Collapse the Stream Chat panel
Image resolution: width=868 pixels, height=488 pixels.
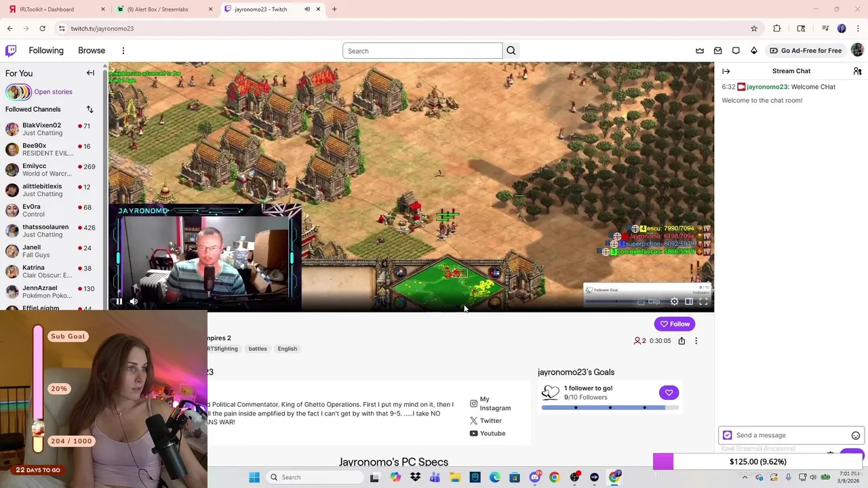(x=726, y=71)
